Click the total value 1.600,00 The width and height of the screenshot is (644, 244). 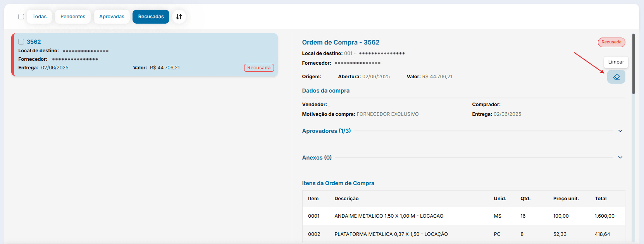[x=604, y=216]
